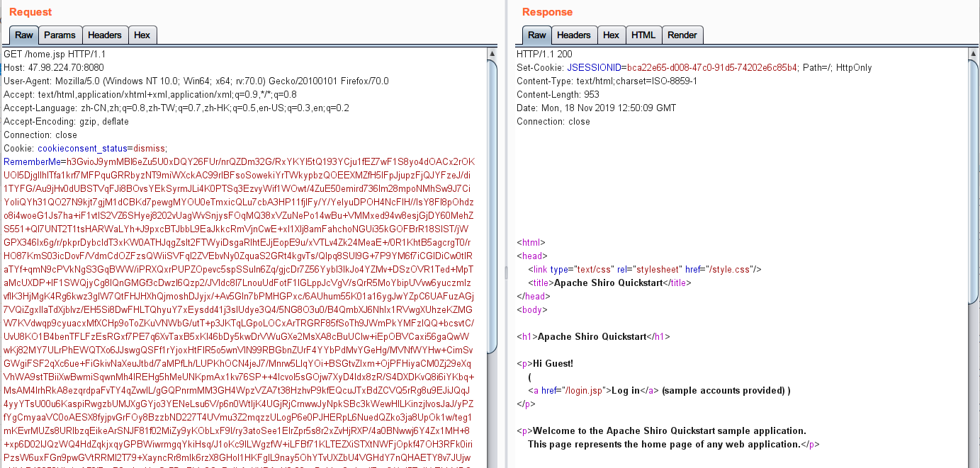This screenshot has width=980, height=468.
Task: Click the '/style.css' href value
Action: 728,269
